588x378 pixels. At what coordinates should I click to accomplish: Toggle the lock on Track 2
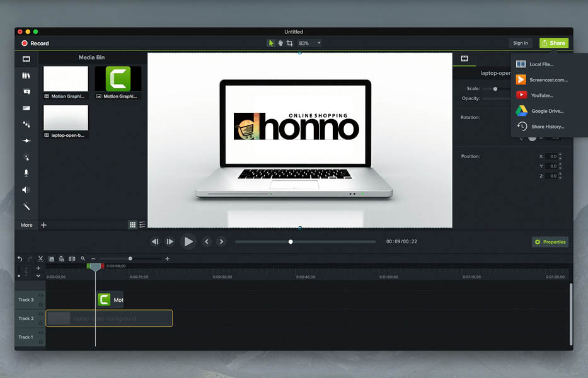coord(41,323)
